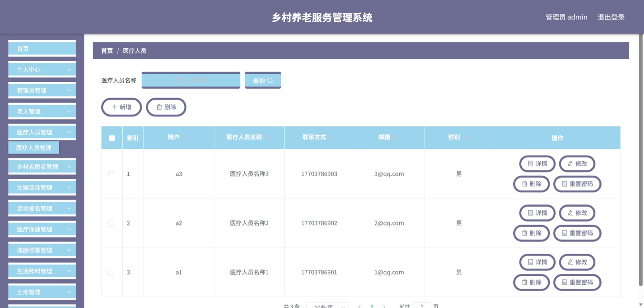Open 首页 in the sidebar
This screenshot has height=308, width=644.
click(x=42, y=49)
